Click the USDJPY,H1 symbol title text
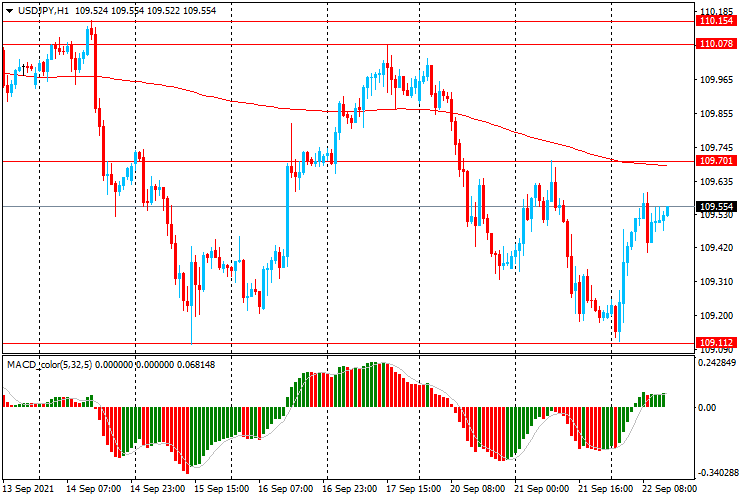740x500 pixels. 43,10
